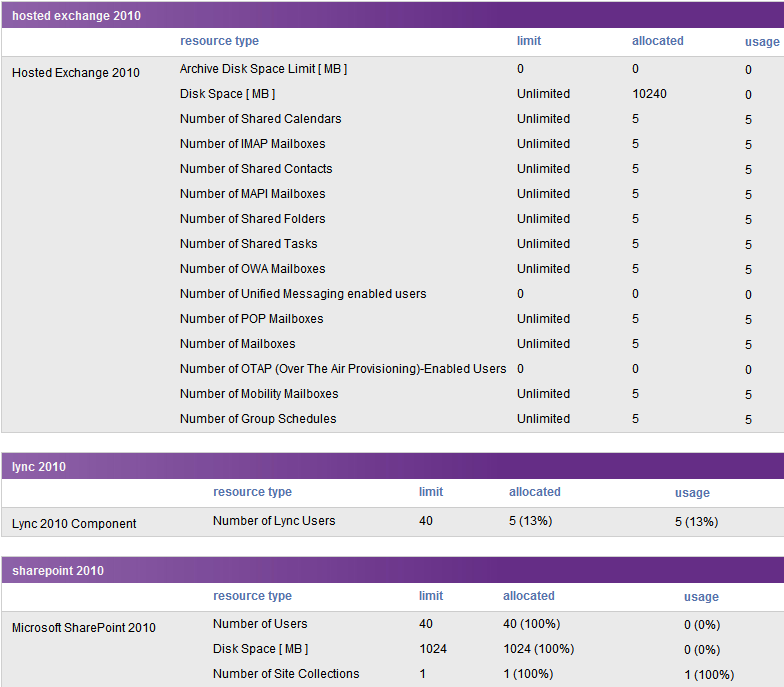Click 'Unlimited' limit for Shared Calendars
The width and height of the screenshot is (784, 687).
(544, 119)
